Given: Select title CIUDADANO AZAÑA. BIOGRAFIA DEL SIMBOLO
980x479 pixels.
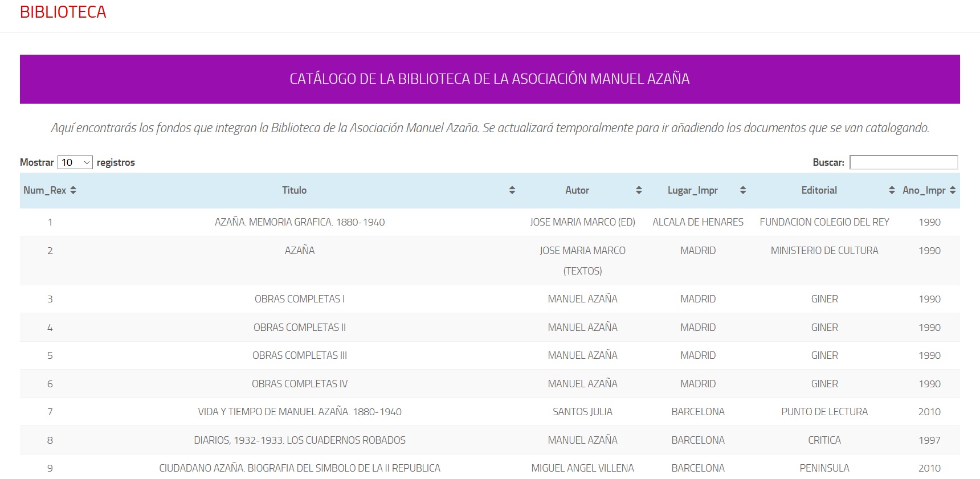Looking at the screenshot, I should [x=300, y=468].
